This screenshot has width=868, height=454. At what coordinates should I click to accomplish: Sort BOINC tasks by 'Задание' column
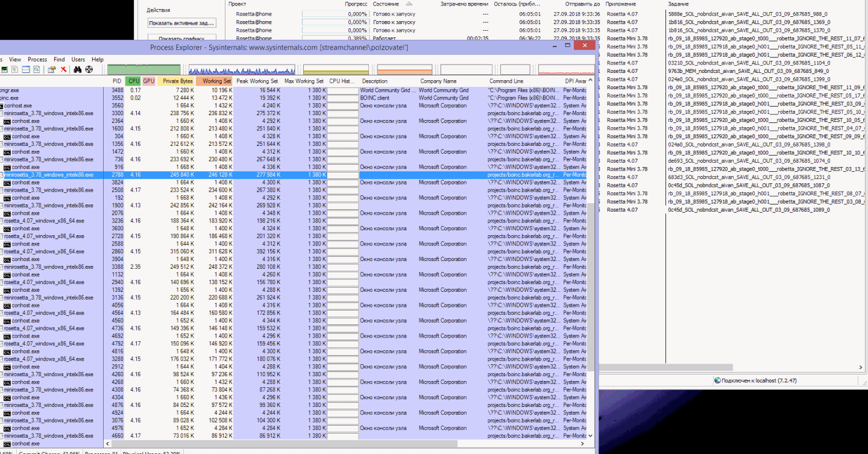click(x=678, y=4)
